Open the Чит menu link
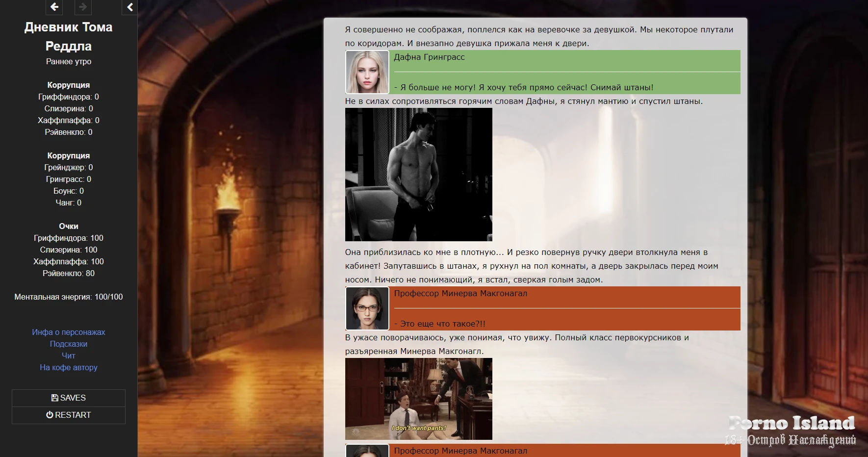 click(x=69, y=355)
